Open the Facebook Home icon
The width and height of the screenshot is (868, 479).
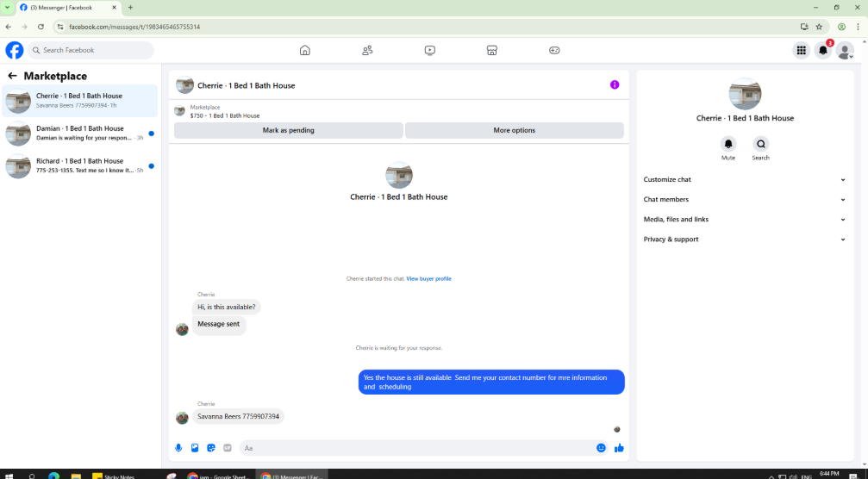(304, 50)
